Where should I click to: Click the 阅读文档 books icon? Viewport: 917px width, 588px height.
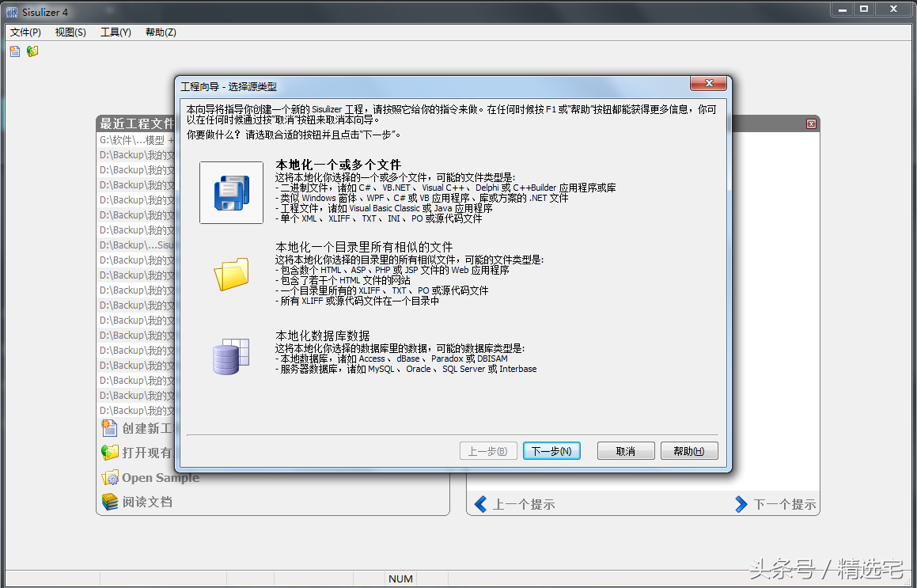pyautogui.click(x=109, y=502)
